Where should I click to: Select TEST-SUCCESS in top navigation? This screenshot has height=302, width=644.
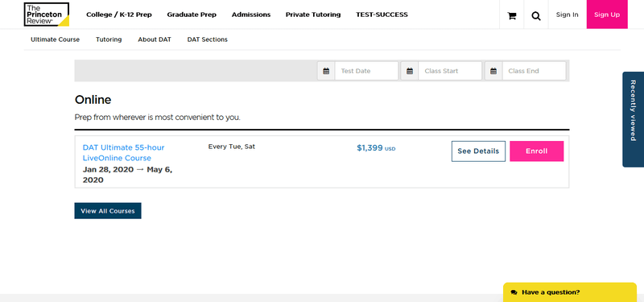[x=382, y=14]
